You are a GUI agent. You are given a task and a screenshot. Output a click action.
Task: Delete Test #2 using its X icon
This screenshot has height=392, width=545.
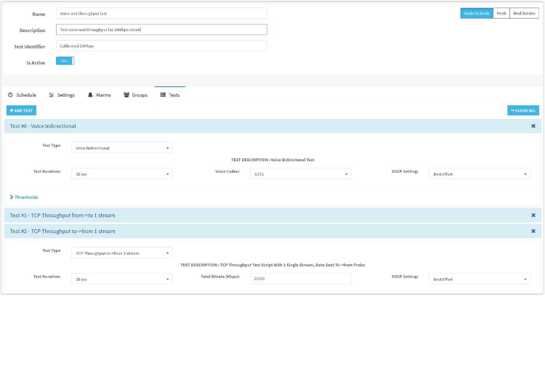[533, 231]
